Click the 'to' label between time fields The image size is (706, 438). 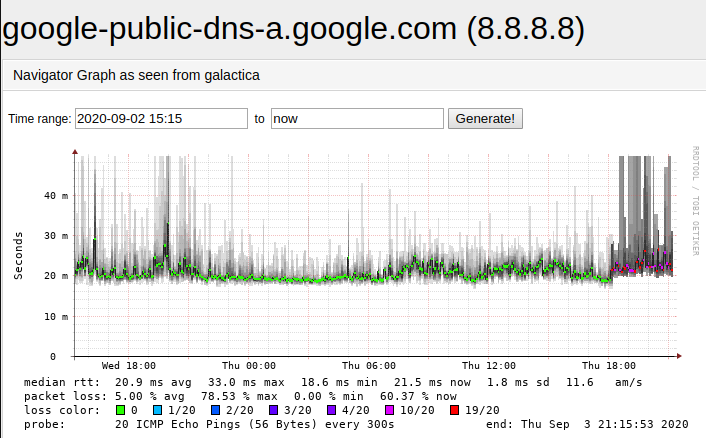click(x=259, y=119)
